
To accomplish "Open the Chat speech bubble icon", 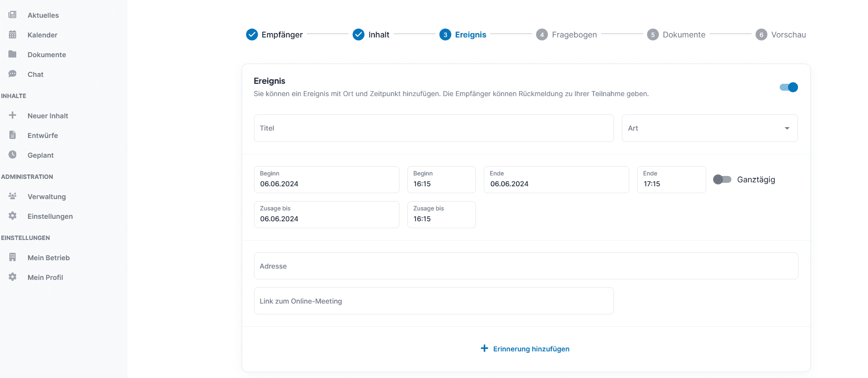I will click(13, 74).
